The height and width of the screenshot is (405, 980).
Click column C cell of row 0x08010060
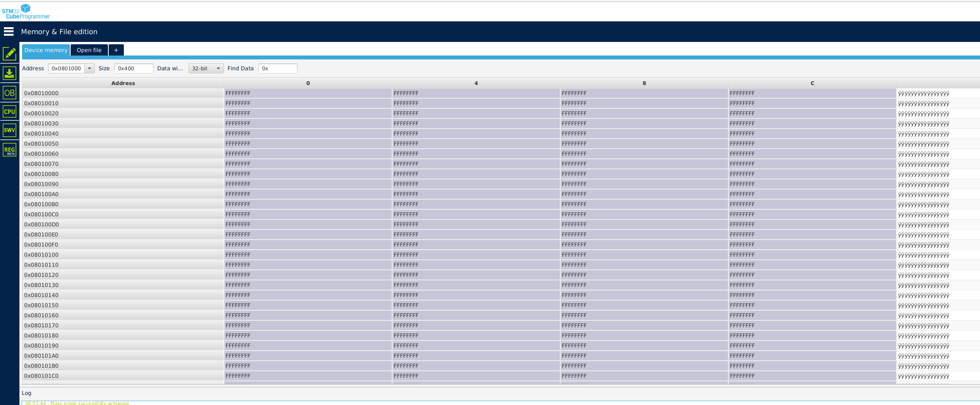click(x=812, y=154)
